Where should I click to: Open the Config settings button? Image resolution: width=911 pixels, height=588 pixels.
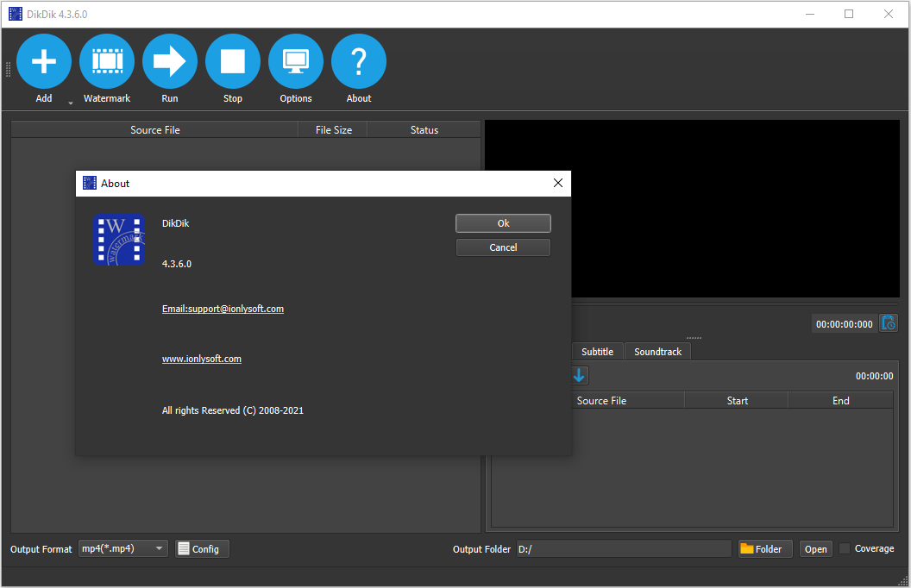pyautogui.click(x=202, y=548)
